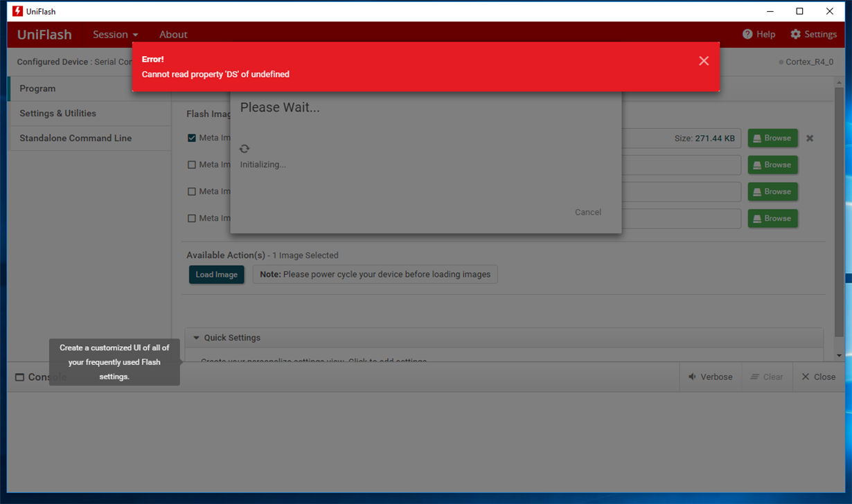Click the Console panel window icon
Viewport: 852px width, 504px height.
pyautogui.click(x=19, y=377)
